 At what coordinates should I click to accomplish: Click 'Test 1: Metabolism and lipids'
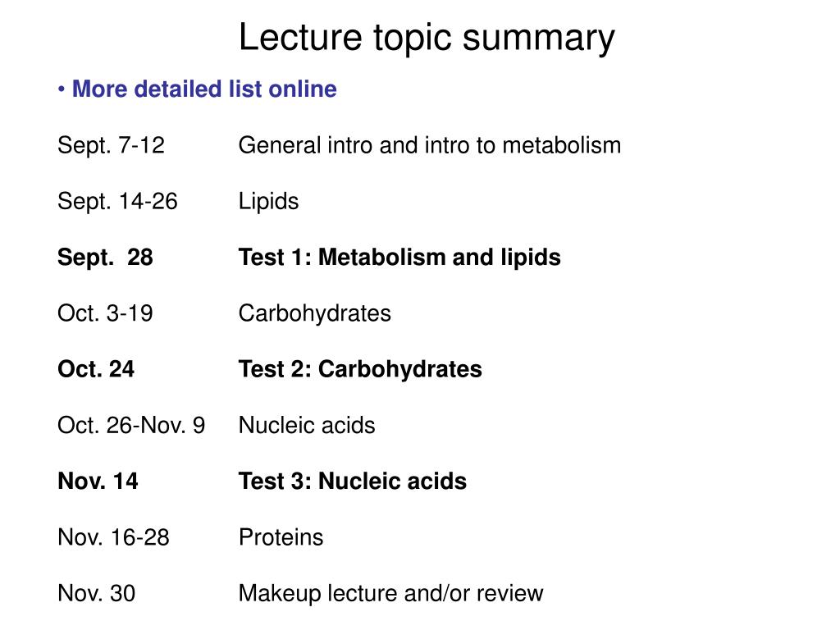click(399, 258)
